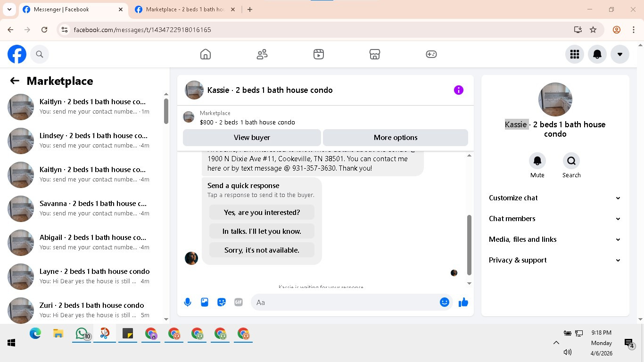Click the View buyer button
This screenshot has height=362, width=644.
pyautogui.click(x=252, y=138)
